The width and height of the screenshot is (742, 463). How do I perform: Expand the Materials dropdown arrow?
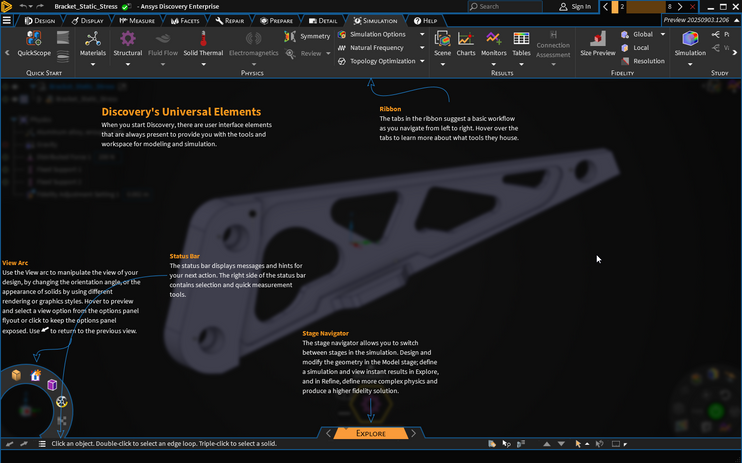point(93,64)
